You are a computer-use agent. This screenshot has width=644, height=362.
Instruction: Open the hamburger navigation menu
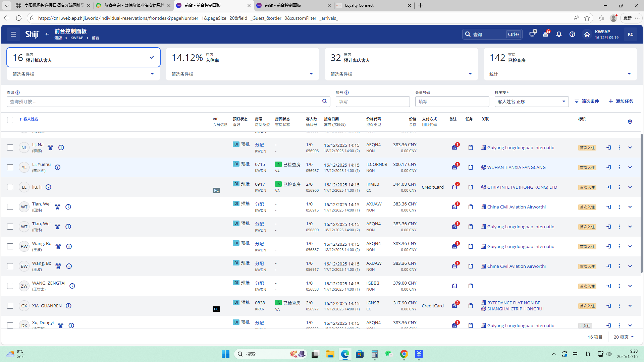[13, 34]
